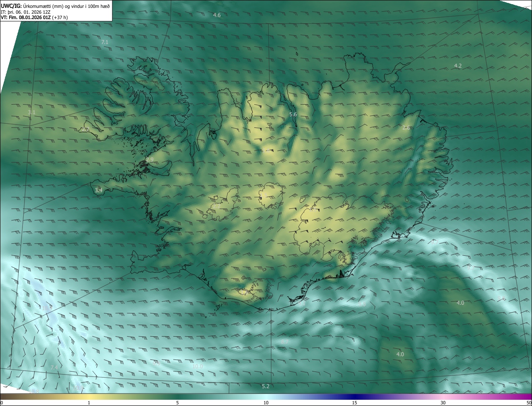
Task: Click the '15' tick label on the color scale
Action: coord(355,403)
